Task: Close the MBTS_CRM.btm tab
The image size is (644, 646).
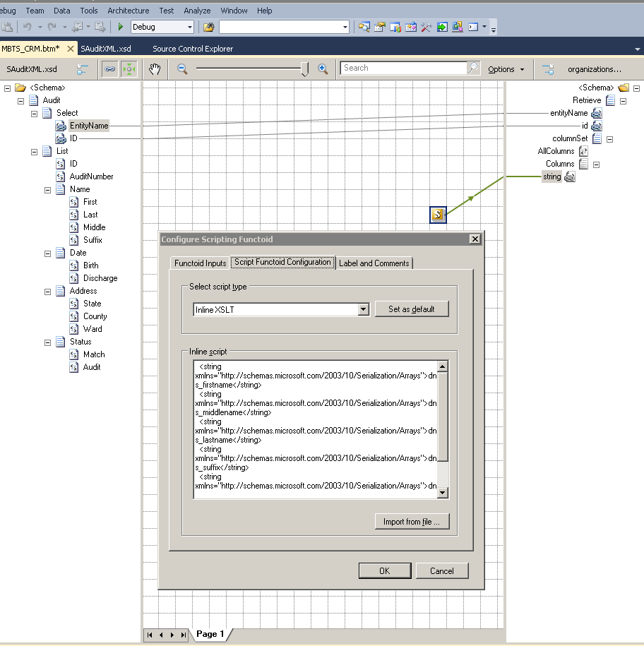Action: pos(71,49)
